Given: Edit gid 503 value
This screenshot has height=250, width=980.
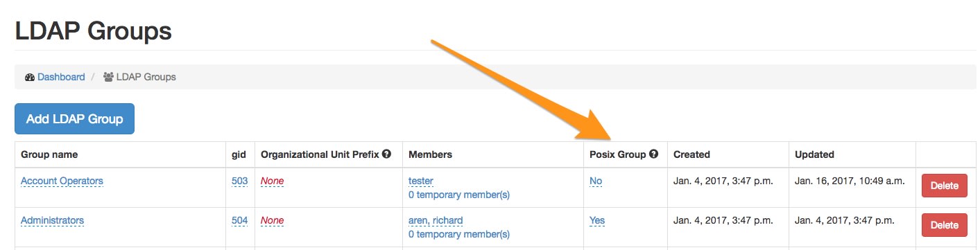Looking at the screenshot, I should coord(239,181).
